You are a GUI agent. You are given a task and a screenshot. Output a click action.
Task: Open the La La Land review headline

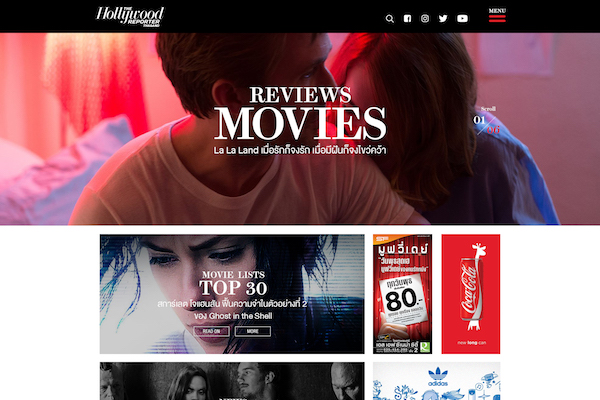point(300,150)
